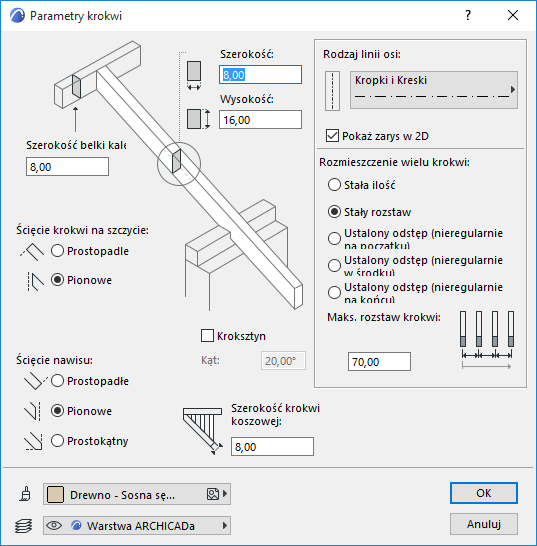This screenshot has width=537, height=546.
Task: Click the ARCHICAD logo in title bar
Action: click(17, 16)
